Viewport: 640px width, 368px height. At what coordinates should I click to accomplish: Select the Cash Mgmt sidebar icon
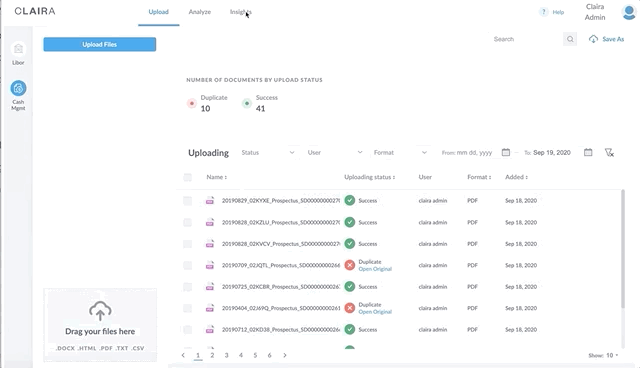click(x=18, y=88)
